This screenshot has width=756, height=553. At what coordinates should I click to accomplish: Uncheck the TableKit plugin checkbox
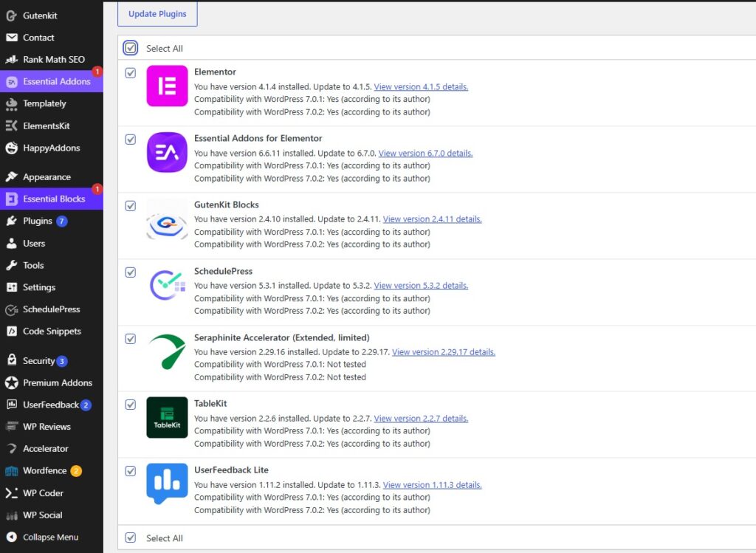pos(130,405)
